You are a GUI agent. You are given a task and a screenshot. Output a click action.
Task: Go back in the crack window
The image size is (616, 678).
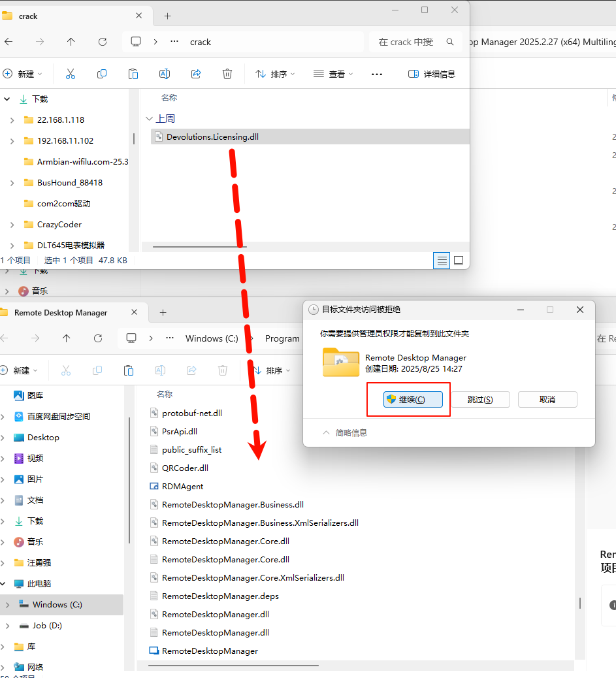(8, 42)
